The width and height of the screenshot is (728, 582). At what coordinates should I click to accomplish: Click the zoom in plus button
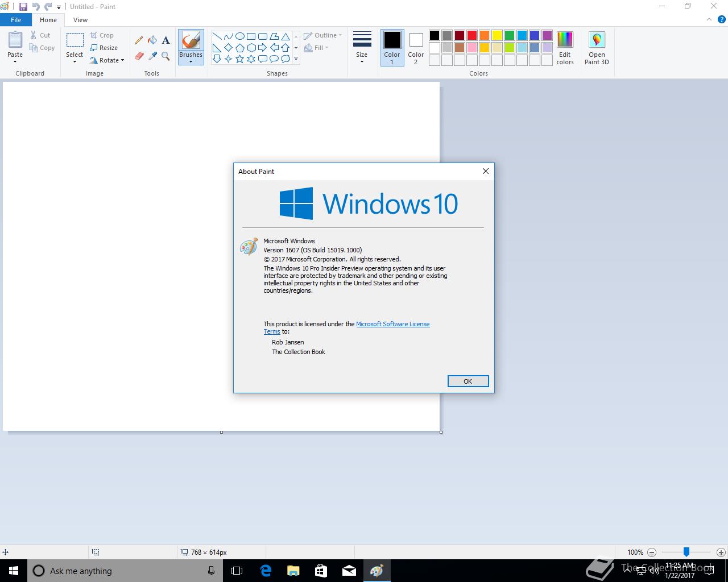pyautogui.click(x=721, y=552)
